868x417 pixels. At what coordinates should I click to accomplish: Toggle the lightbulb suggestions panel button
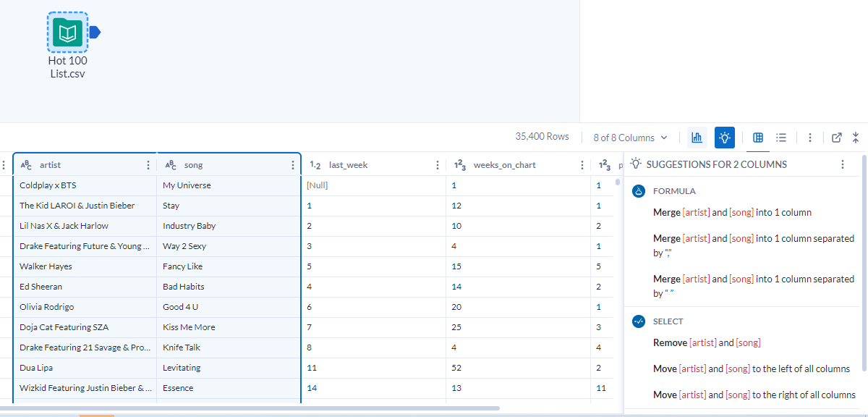click(725, 137)
